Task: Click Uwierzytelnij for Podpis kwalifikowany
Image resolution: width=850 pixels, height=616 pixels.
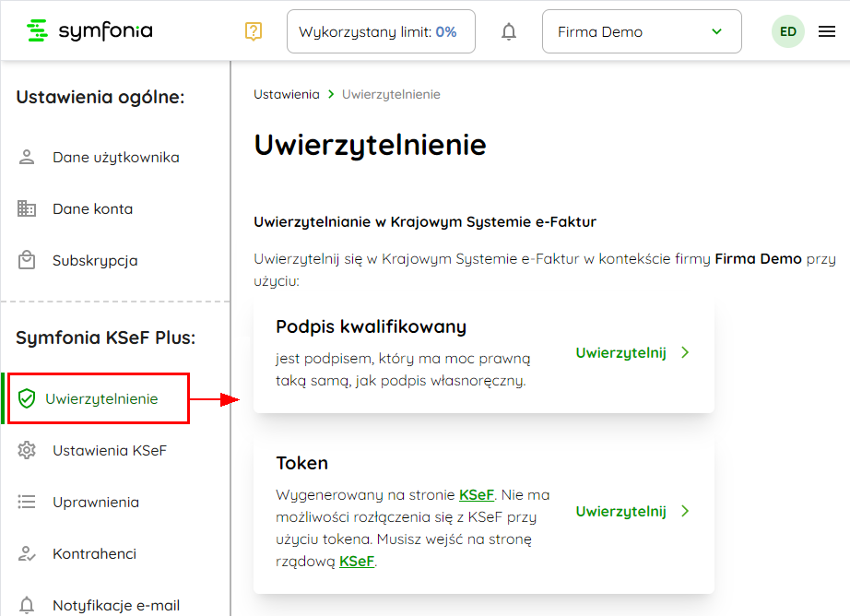Action: click(x=620, y=353)
